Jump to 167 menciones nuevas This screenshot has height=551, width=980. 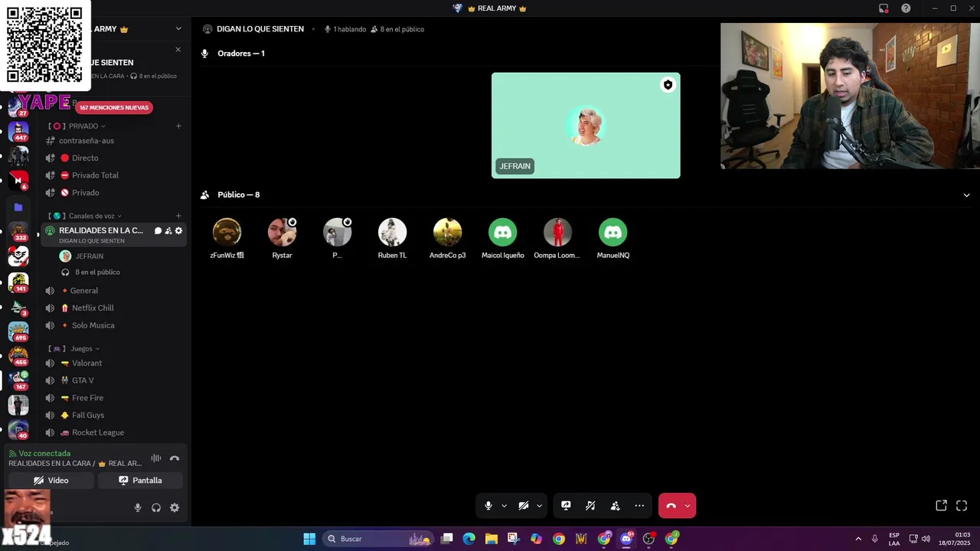click(x=114, y=108)
